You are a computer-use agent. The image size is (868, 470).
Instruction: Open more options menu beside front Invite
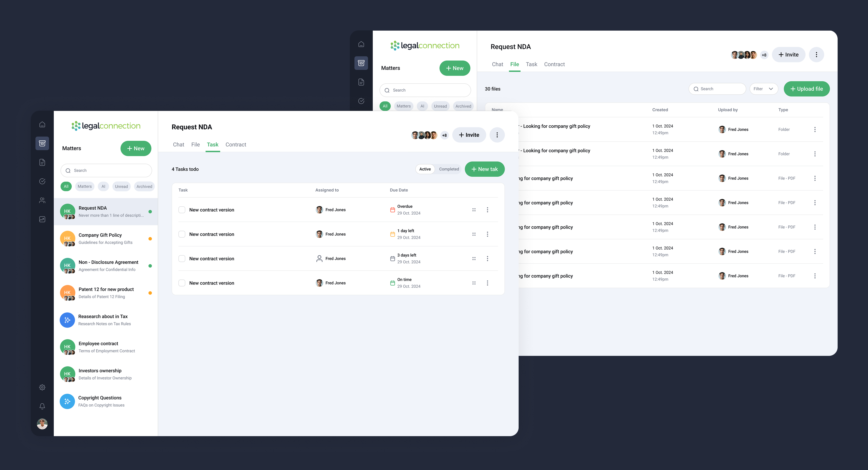[x=497, y=135]
